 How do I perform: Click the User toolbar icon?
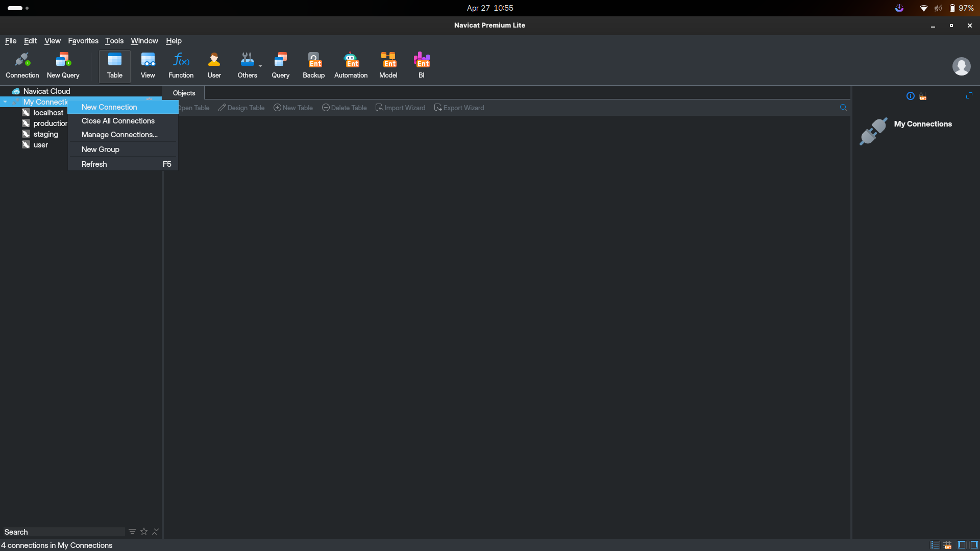214,66
